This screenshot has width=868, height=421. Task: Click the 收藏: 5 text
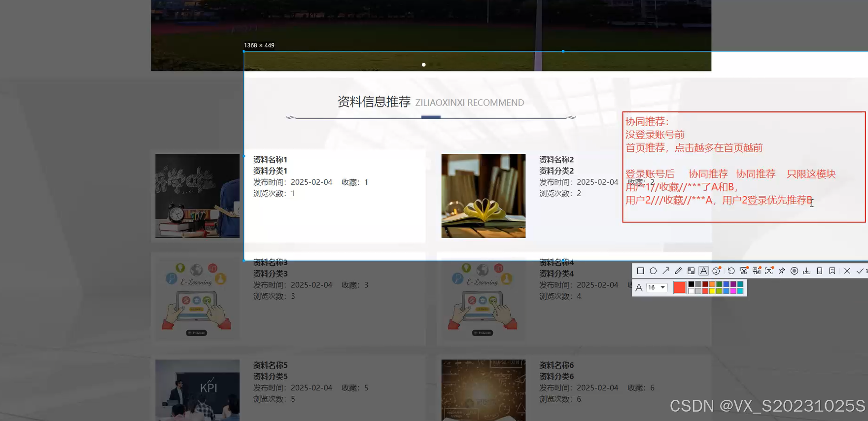click(355, 388)
